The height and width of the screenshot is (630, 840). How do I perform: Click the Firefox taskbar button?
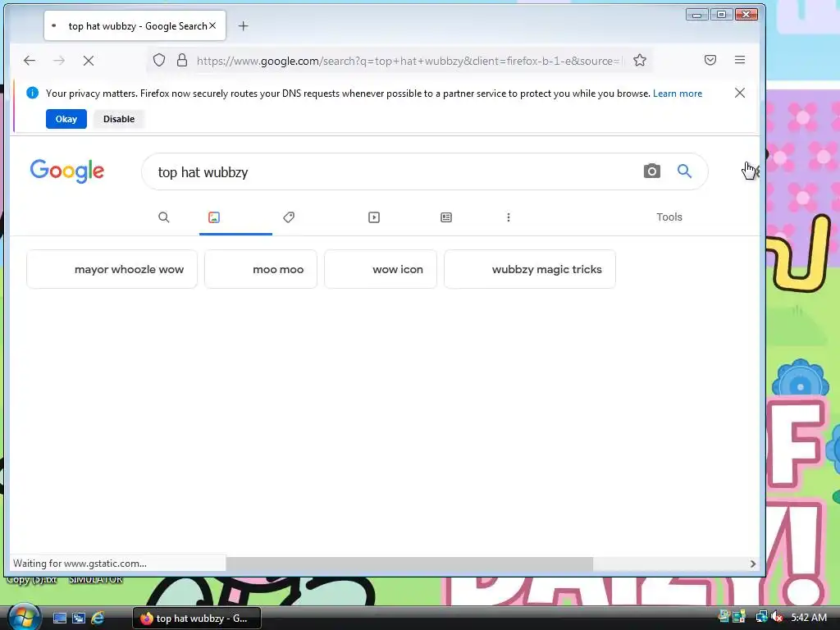pyautogui.click(x=197, y=619)
